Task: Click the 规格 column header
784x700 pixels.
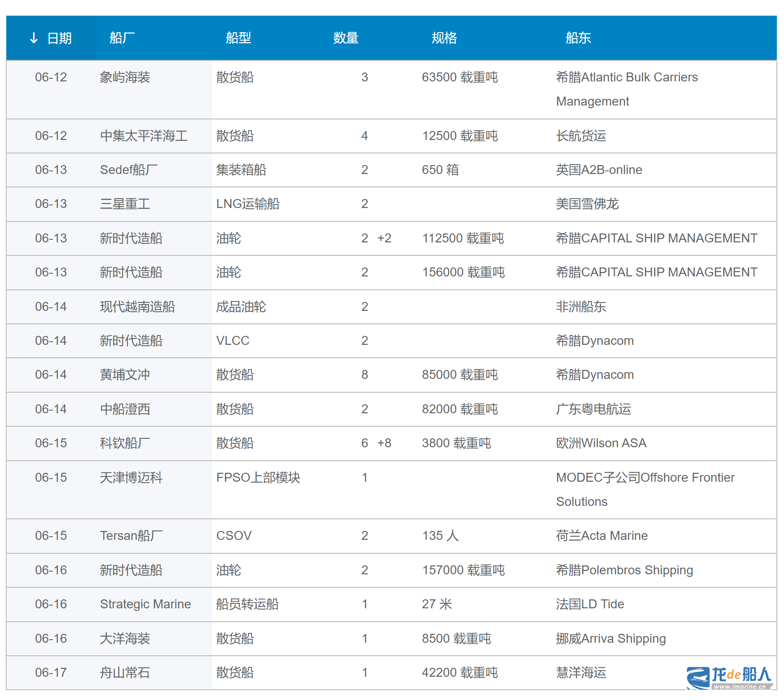Action: (444, 38)
